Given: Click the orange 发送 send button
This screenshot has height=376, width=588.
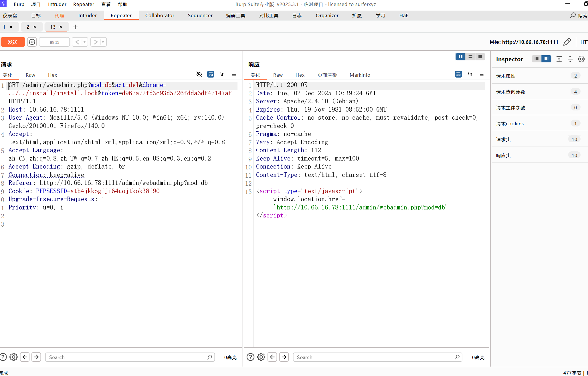Looking at the screenshot, I should 13,42.
